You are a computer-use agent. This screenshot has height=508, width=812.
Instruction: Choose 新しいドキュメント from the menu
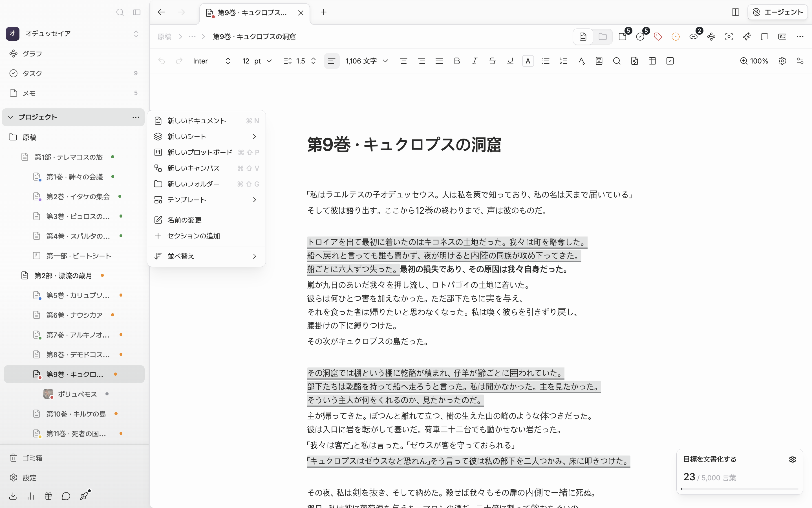(206, 121)
